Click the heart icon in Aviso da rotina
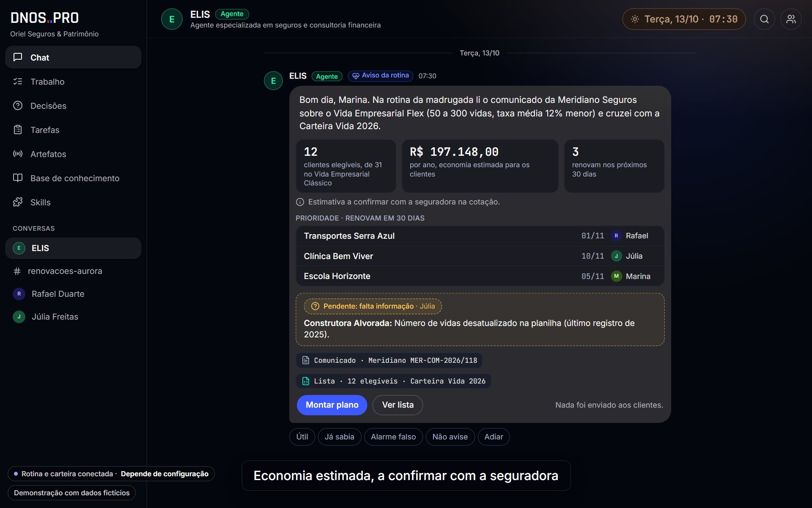Image resolution: width=812 pixels, height=508 pixels. 356,76
